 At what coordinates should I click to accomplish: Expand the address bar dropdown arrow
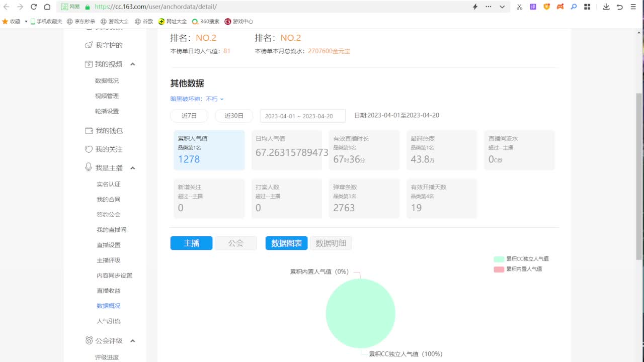(x=502, y=7)
